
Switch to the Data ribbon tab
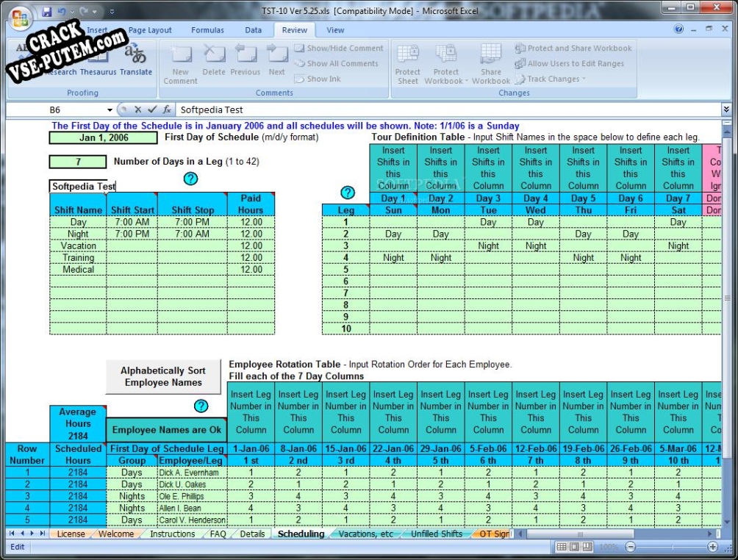(253, 30)
